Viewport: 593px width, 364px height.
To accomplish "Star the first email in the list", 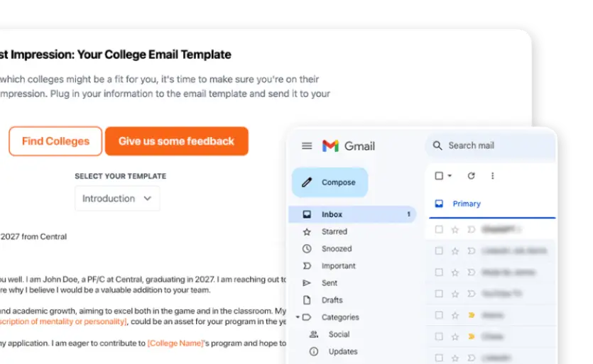I will 455,229.
